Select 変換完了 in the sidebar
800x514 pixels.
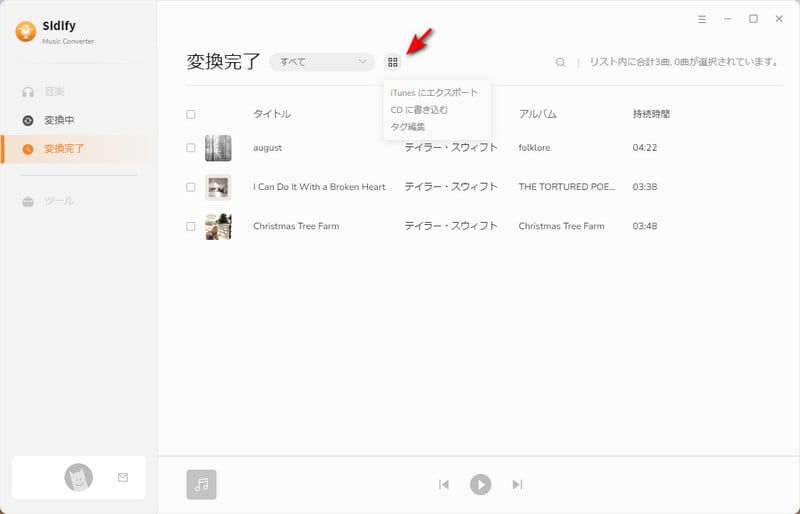[79, 149]
